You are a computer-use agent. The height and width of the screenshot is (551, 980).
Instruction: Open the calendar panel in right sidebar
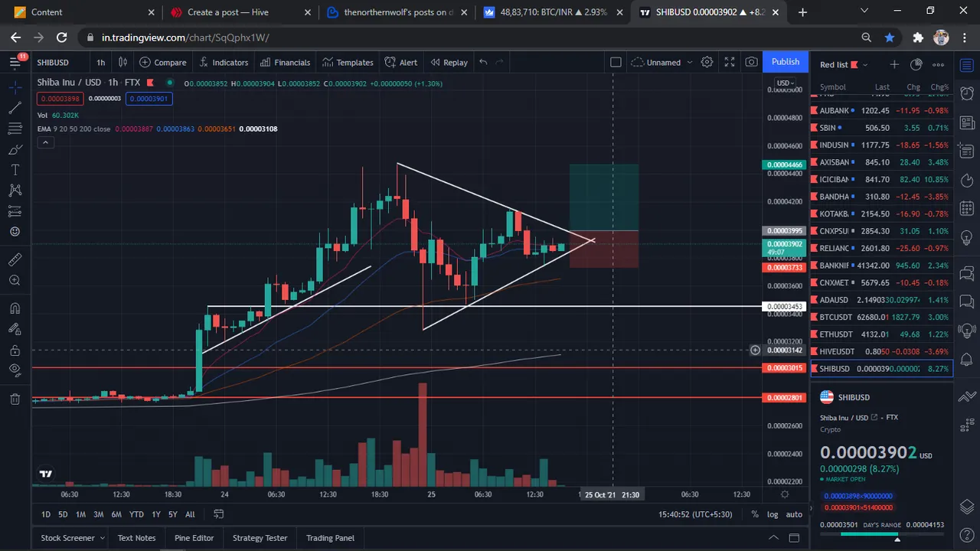tap(967, 208)
